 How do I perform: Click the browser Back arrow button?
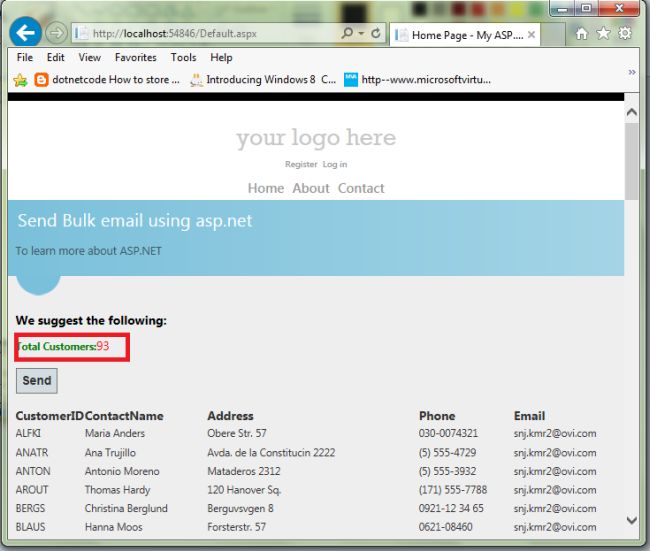[x=25, y=32]
